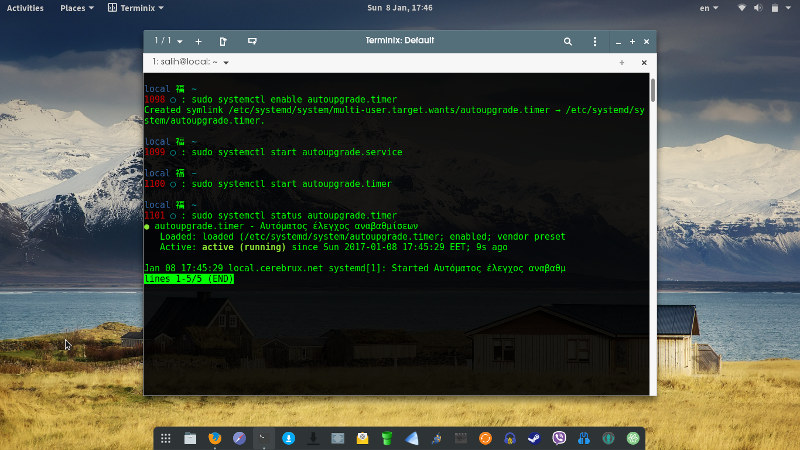Click the Terminix: Default window title
This screenshot has height=450, width=800.
[x=399, y=40]
